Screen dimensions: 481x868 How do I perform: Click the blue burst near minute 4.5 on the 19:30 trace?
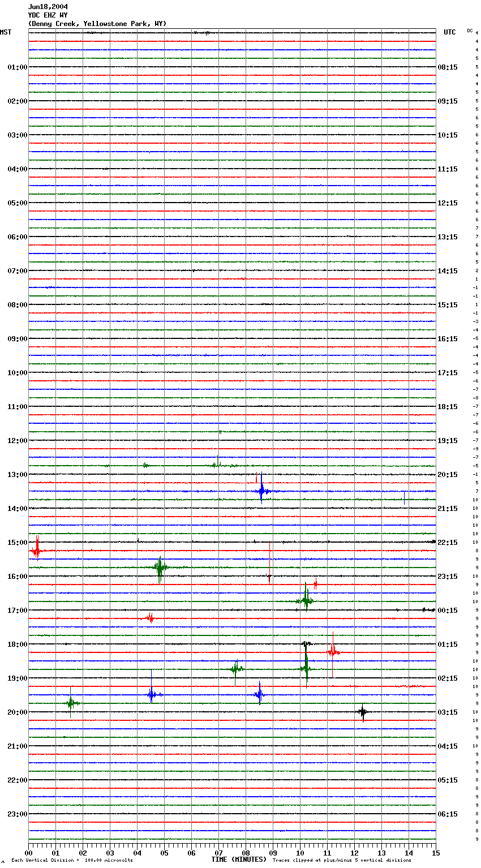152,694
